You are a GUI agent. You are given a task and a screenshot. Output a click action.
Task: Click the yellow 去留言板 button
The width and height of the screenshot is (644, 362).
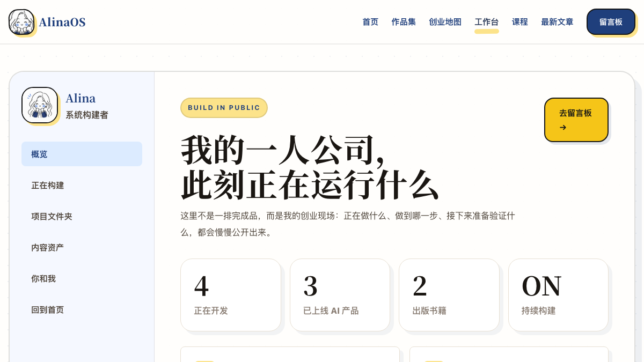(576, 120)
